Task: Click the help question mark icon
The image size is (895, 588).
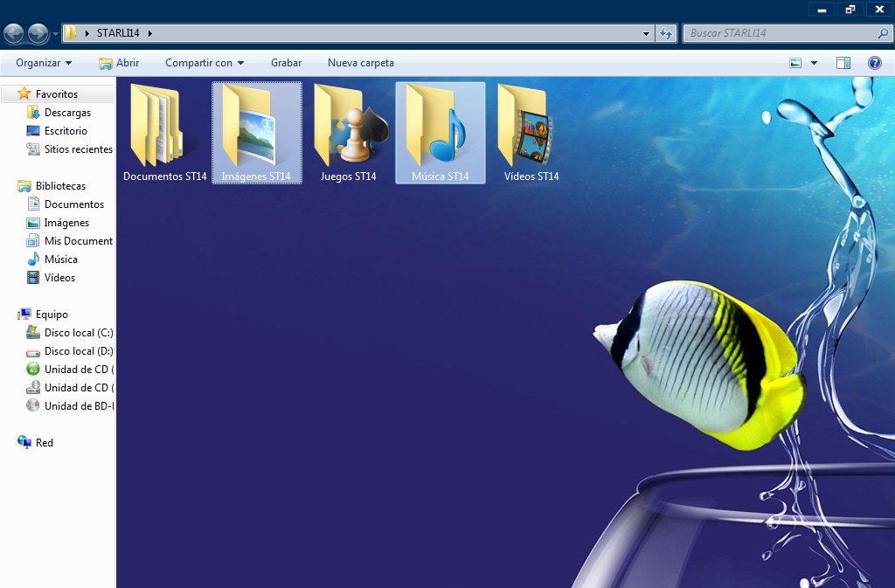Action: point(874,63)
